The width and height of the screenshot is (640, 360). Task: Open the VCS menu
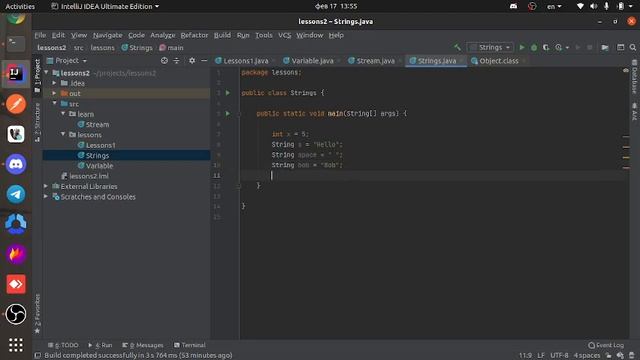(x=284, y=35)
